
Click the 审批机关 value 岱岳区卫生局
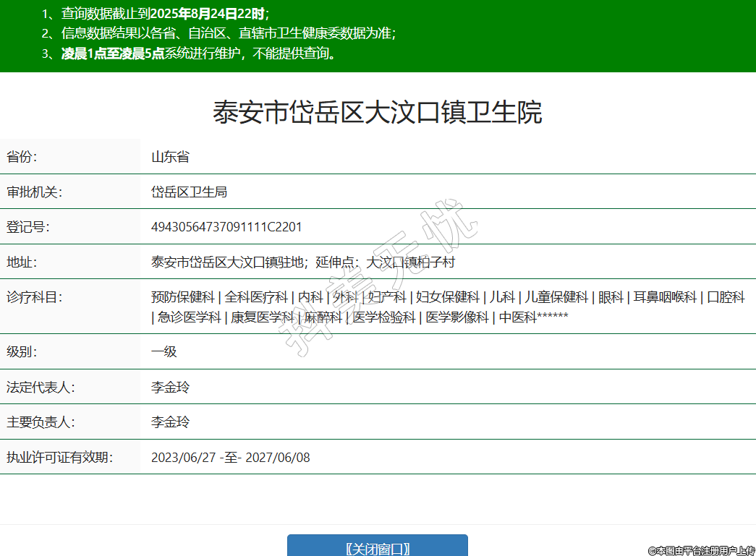point(189,192)
